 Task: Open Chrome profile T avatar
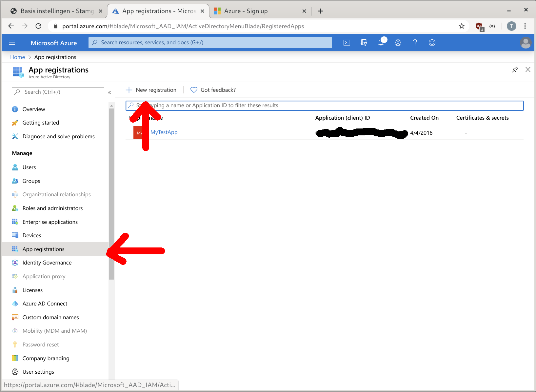511,26
